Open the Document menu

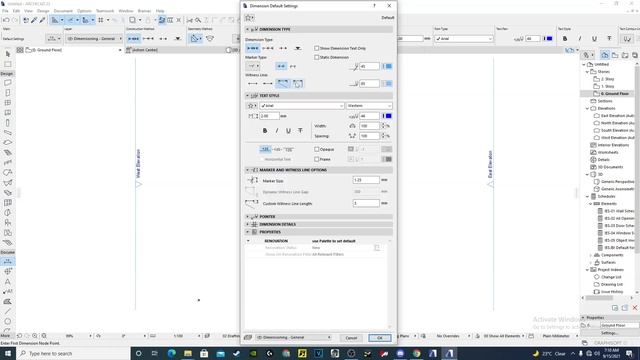click(x=63, y=11)
